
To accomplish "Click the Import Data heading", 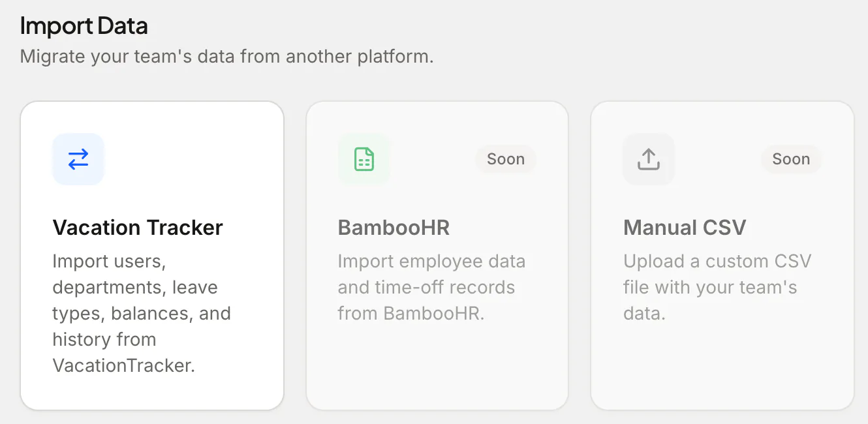I will pos(84,26).
